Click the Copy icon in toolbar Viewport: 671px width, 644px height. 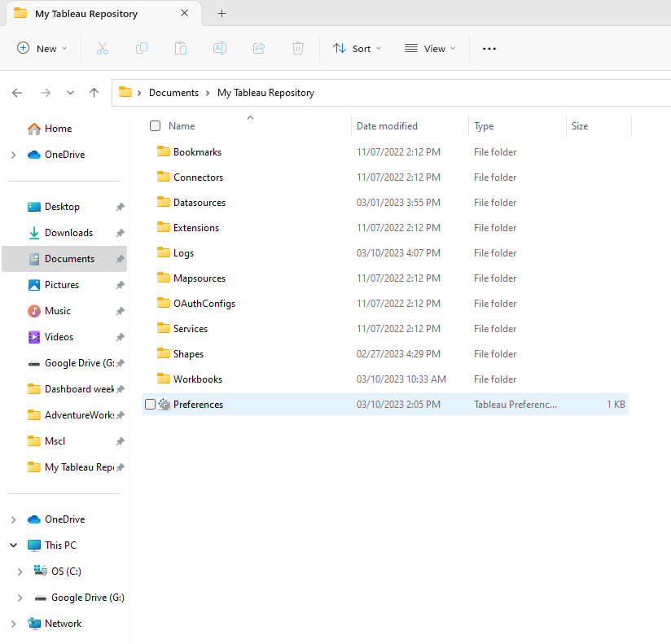click(x=142, y=49)
